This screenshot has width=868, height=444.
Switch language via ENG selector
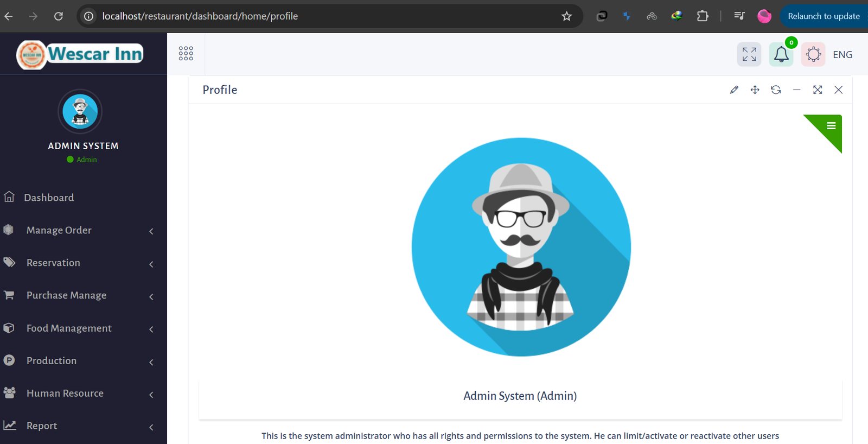click(x=843, y=55)
